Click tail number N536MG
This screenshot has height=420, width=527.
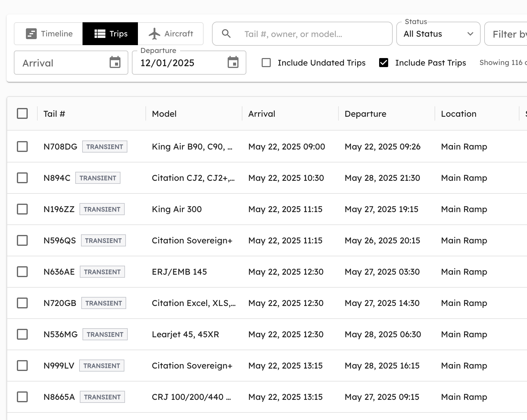click(x=61, y=334)
